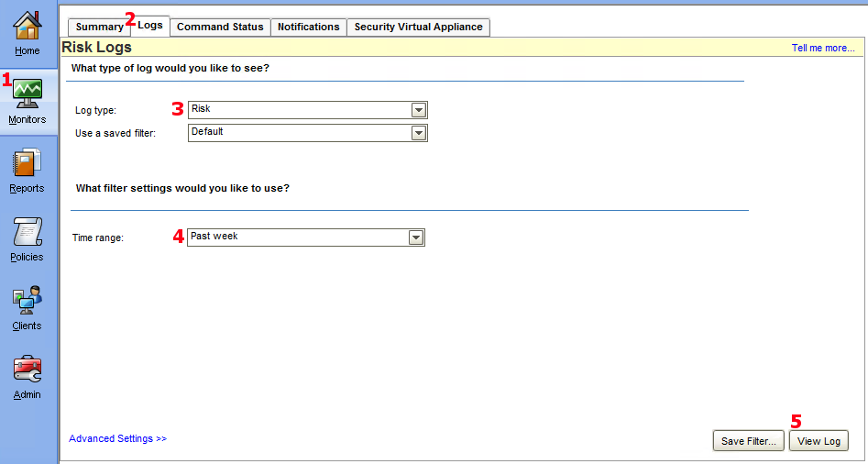Go to the Home page icon
This screenshot has width=868, height=464.
coord(27,27)
